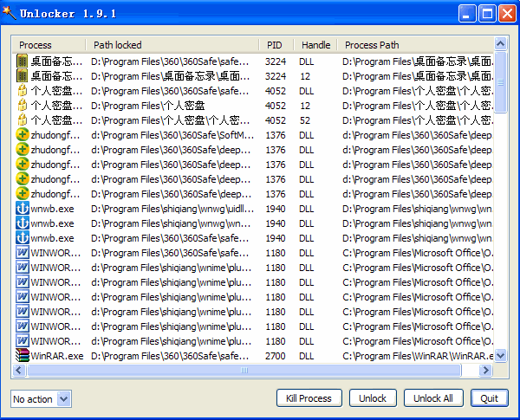The height and width of the screenshot is (420, 520).
Task: Click the zhudongf… name in the SoftM row
Action: point(55,135)
